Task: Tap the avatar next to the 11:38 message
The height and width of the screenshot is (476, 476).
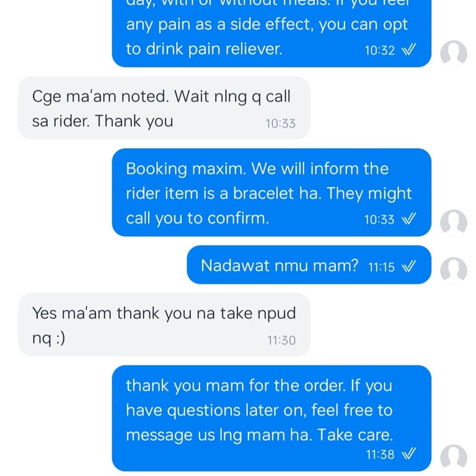Action: pos(454,457)
